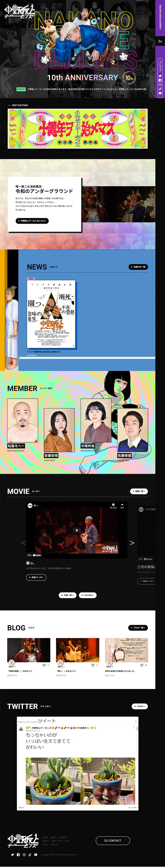Click the info icon in Twitter widget

point(136,721)
